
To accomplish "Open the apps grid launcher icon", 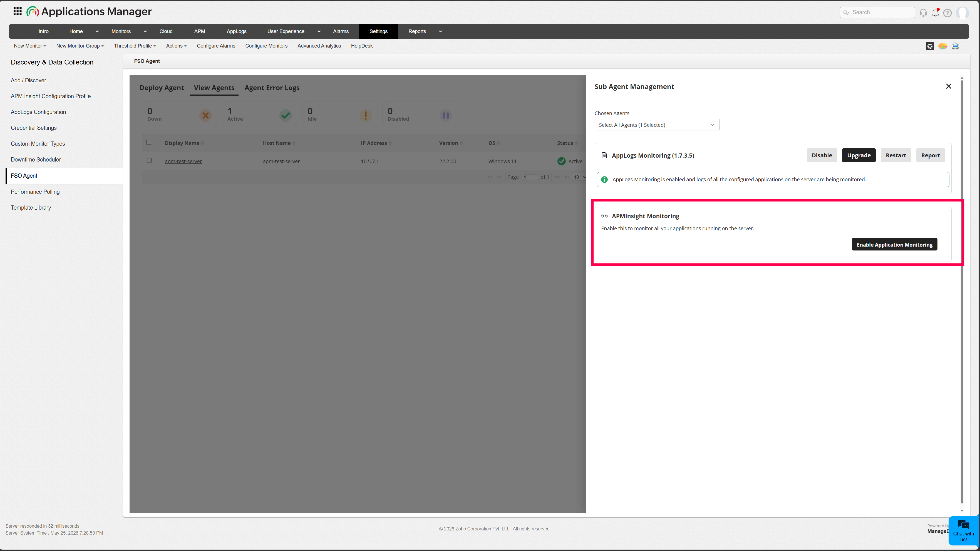I will (x=18, y=11).
